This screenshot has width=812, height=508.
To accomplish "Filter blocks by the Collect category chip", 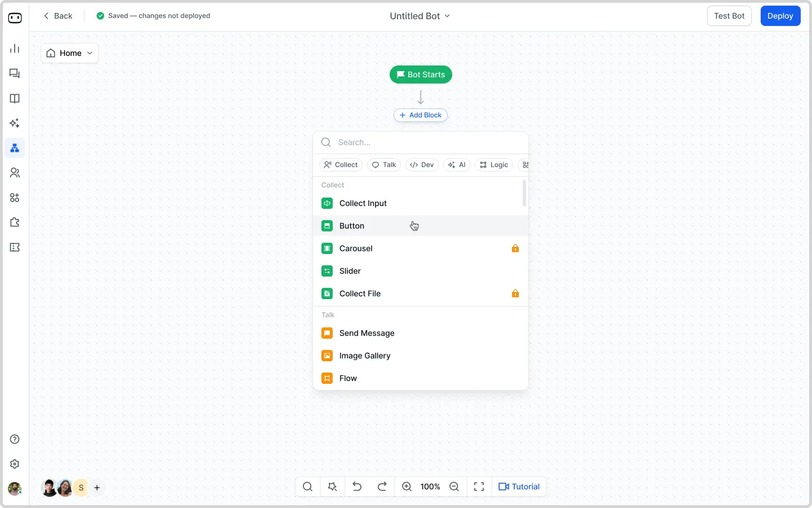I will coord(341,165).
